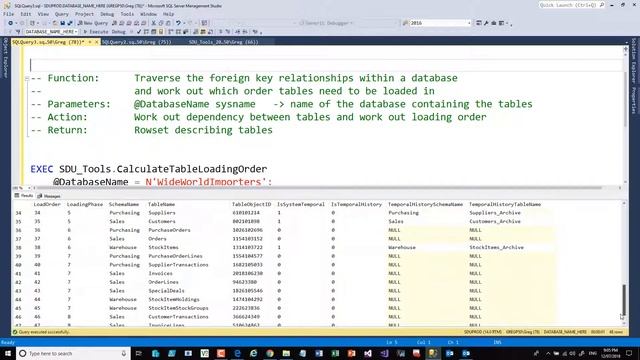Open the Query menu
640x360 pixels.
pyautogui.click(x=62, y=14)
